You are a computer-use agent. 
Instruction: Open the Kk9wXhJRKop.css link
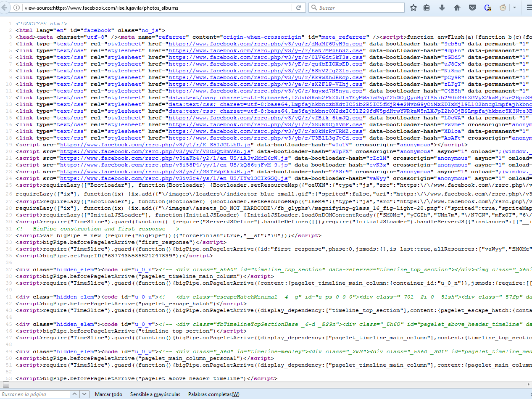click(x=266, y=77)
